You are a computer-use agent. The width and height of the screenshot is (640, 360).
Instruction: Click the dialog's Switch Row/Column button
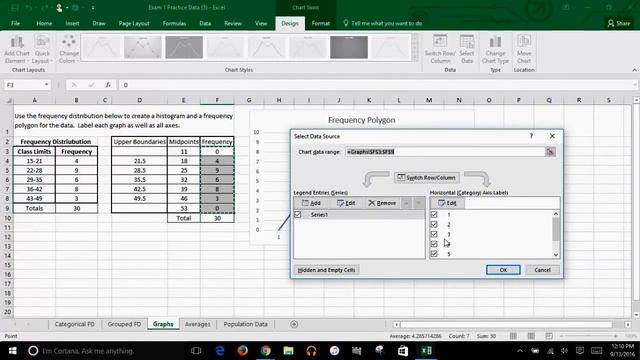[427, 178]
